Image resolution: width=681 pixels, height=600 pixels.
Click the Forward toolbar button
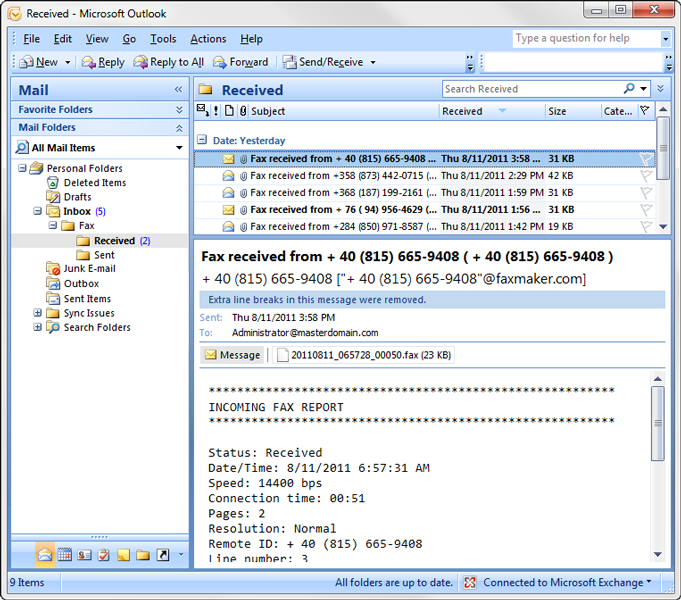pyautogui.click(x=241, y=62)
